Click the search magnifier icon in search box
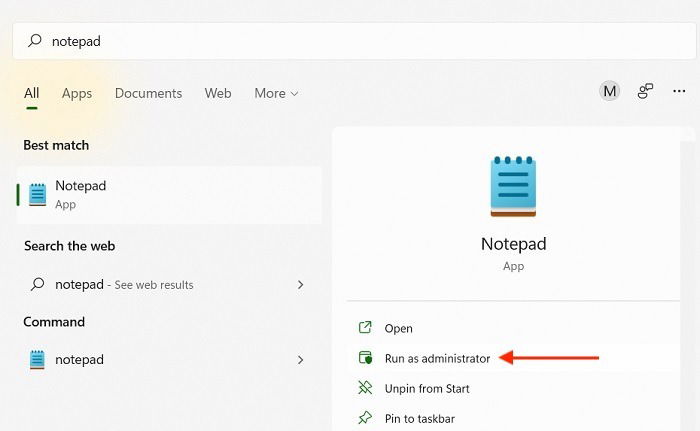 pos(35,41)
